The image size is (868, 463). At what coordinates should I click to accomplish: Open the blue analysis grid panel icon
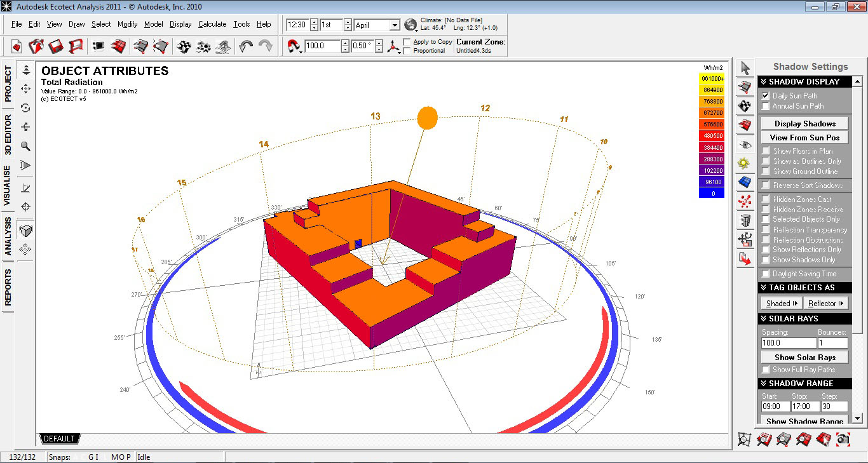tap(745, 182)
